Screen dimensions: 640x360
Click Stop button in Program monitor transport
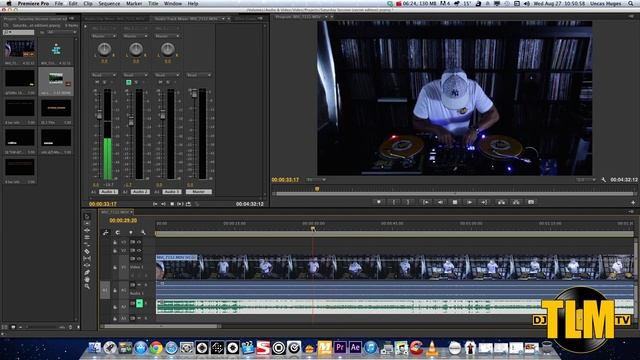pos(455,202)
